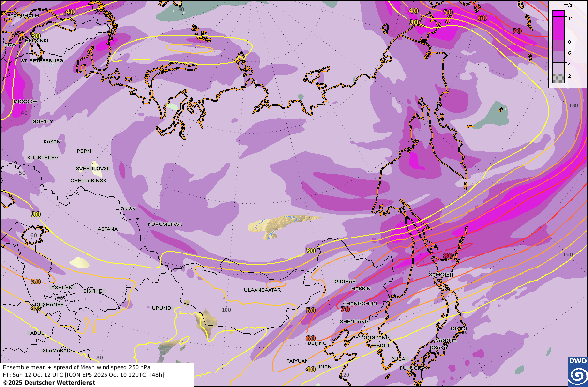This screenshot has width=588, height=387.
Task: Click the TASHKENT city label
Action: (x=62, y=287)
